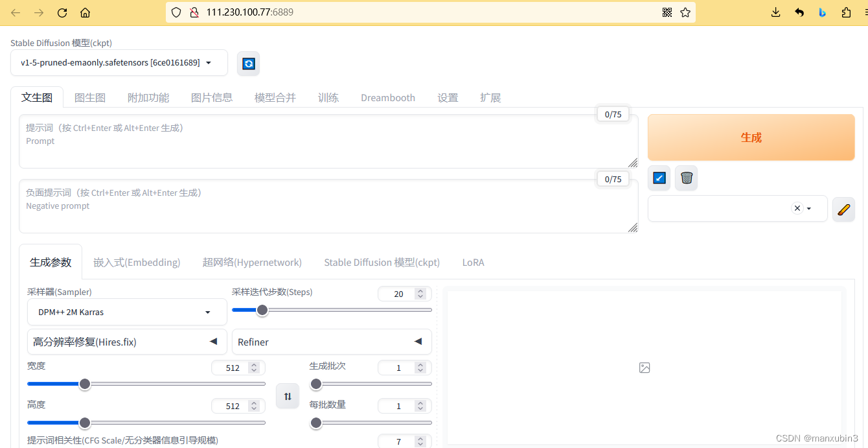868x448 pixels.
Task: Click the Steps number field showing 20
Action: 405,294
